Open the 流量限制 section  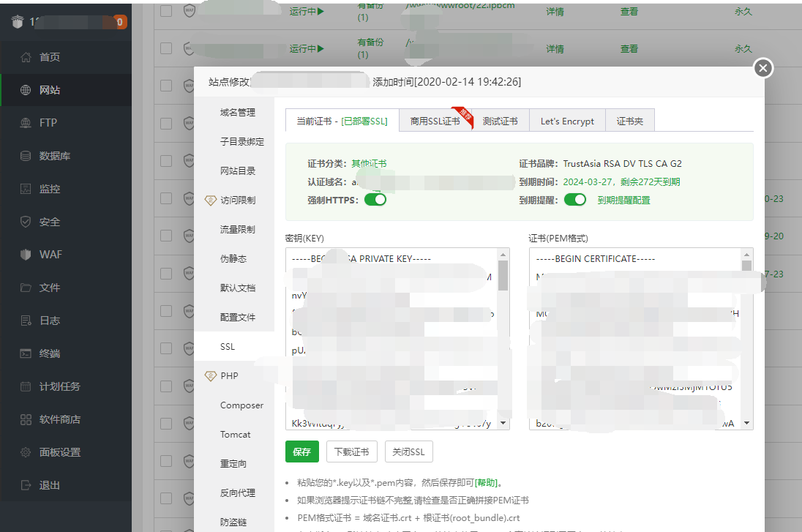coord(237,230)
